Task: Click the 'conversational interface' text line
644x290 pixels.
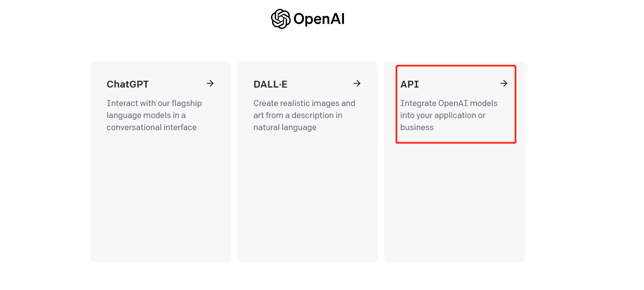Action: point(152,127)
